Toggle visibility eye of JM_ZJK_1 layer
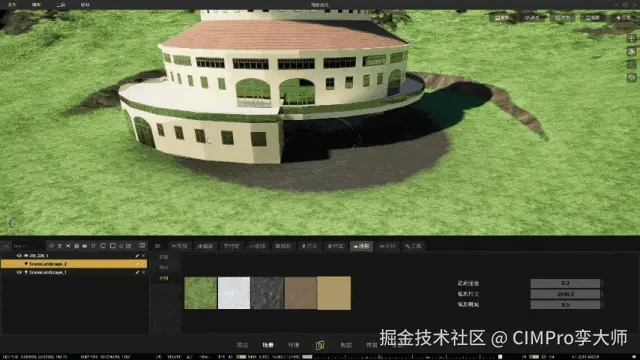Viewport: 640px width, 360px height. [19, 256]
